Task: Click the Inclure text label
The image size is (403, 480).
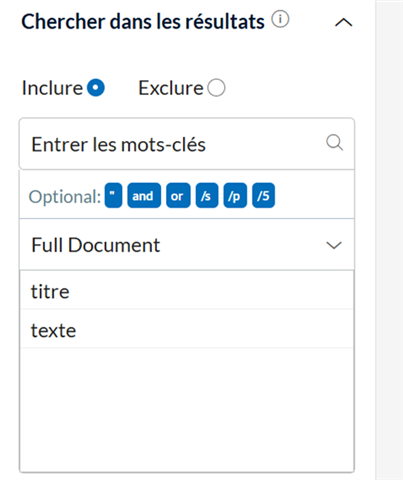Action: (x=52, y=88)
